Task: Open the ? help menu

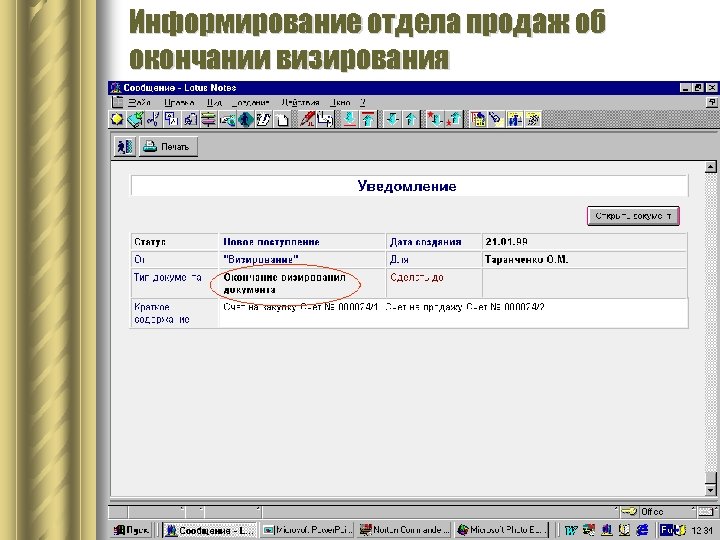Action: (x=363, y=102)
